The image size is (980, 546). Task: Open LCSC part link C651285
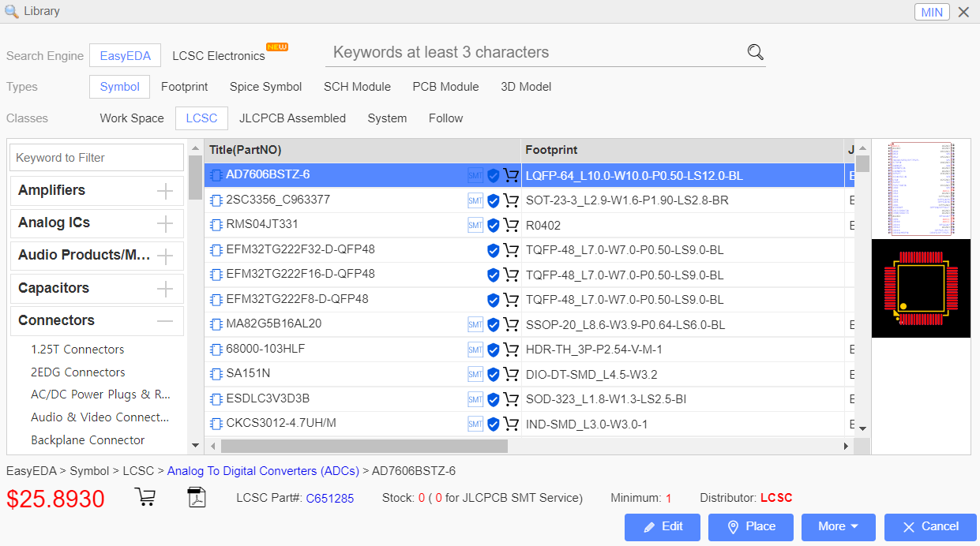click(330, 499)
